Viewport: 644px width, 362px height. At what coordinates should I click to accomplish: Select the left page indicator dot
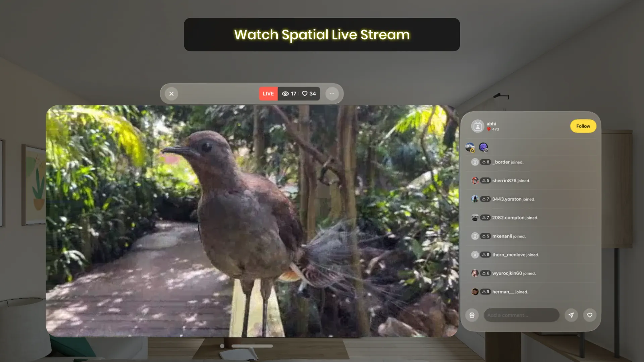pos(221,346)
